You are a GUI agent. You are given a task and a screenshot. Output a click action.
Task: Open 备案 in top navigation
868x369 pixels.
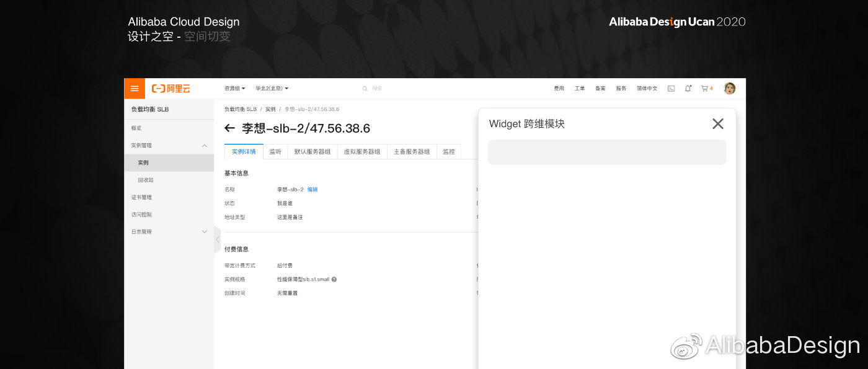600,89
